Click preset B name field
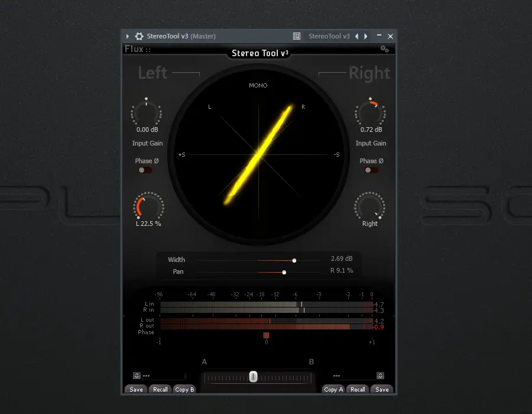Image resolution: width=532 pixels, height=414 pixels. coord(354,376)
